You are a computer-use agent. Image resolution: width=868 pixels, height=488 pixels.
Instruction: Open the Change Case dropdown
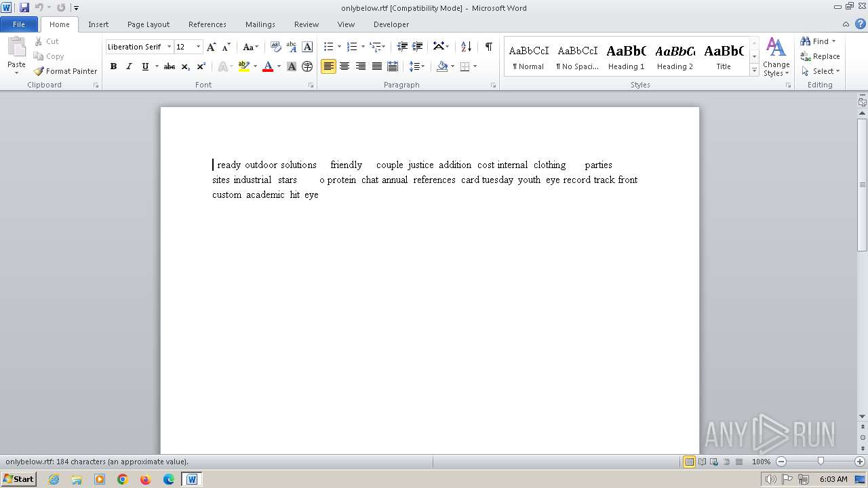(x=250, y=47)
